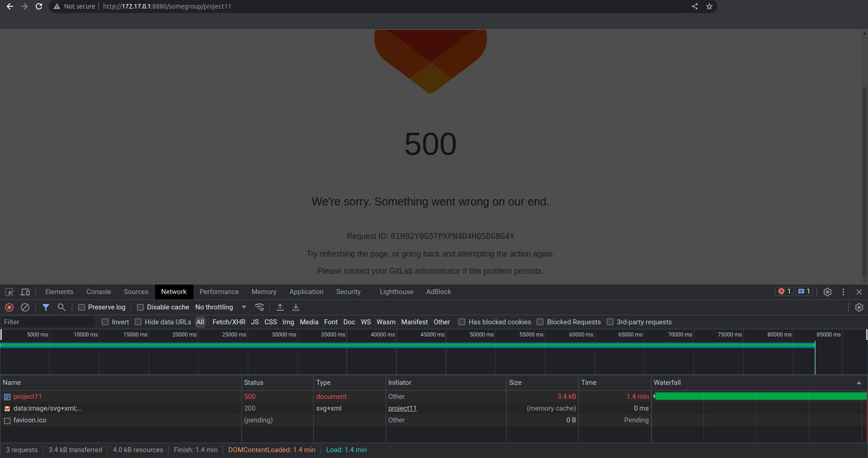The width and height of the screenshot is (868, 458).
Task: Switch to the Console tab
Action: coord(99,292)
